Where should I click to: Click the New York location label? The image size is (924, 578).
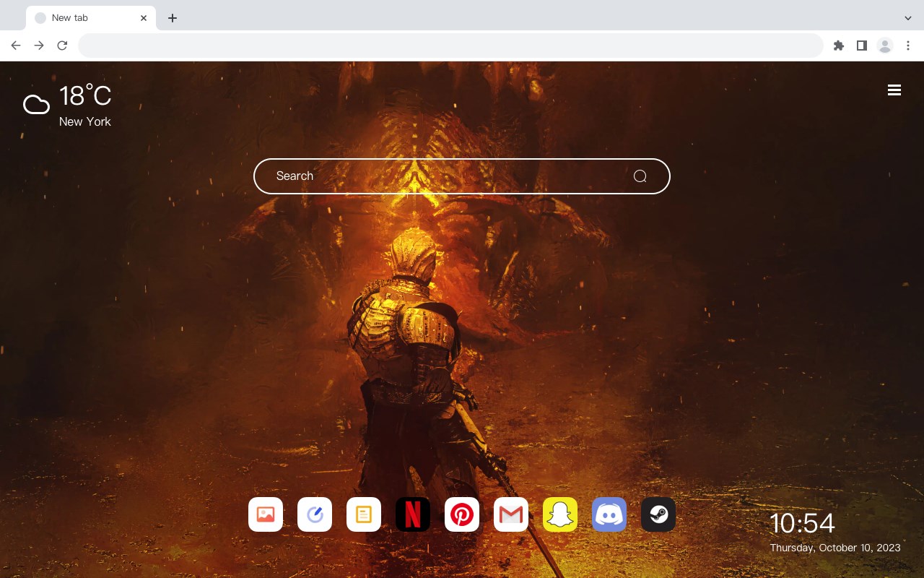click(x=85, y=121)
